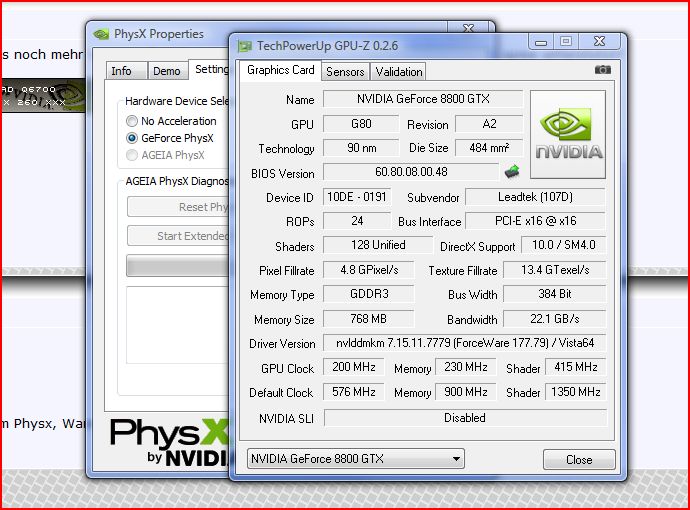Image resolution: width=690 pixels, height=510 pixels.
Task: Click GPU Clock value 200 MHz
Action: tap(353, 367)
